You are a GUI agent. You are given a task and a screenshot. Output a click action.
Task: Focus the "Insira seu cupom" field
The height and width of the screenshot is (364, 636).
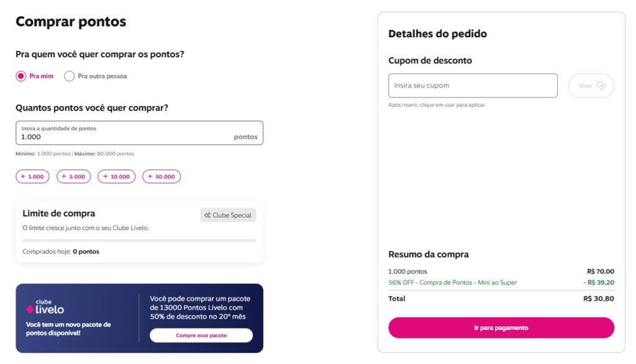tap(473, 86)
